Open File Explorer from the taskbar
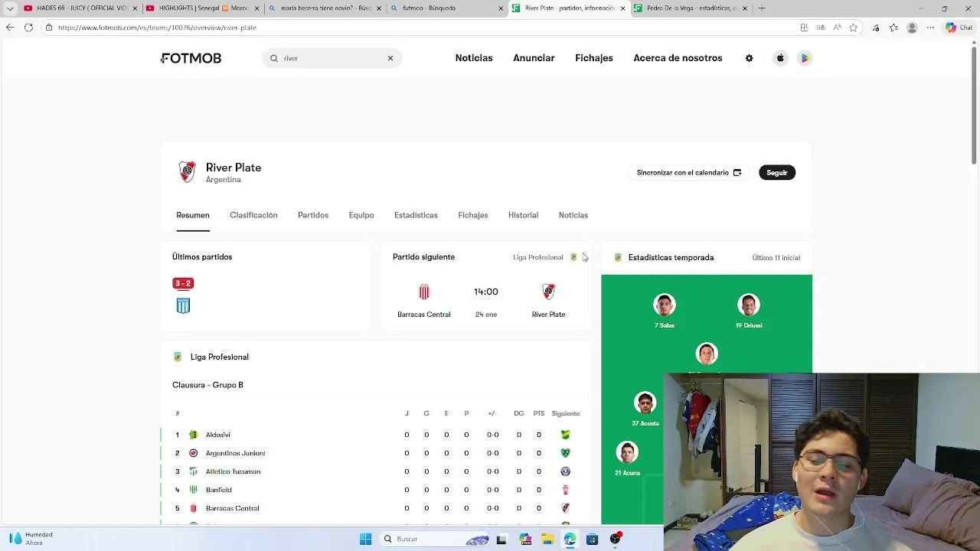Screen dimensions: 980x551 pos(547,539)
